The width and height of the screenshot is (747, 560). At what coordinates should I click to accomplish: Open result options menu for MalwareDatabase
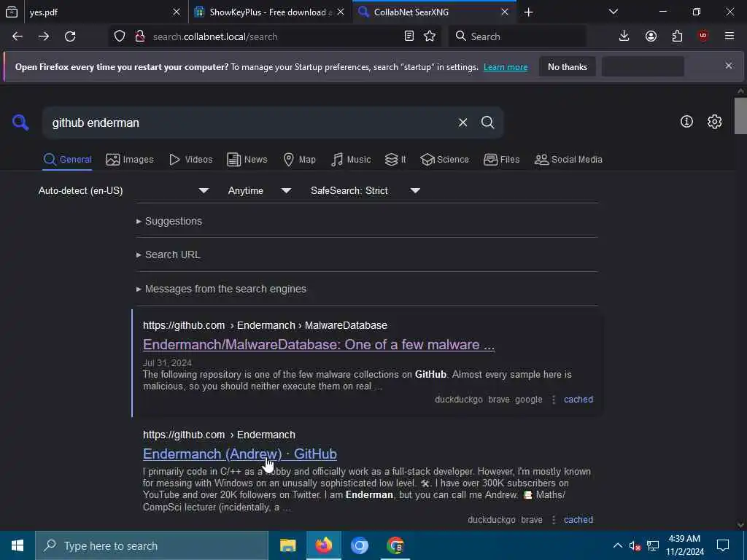[553, 400]
